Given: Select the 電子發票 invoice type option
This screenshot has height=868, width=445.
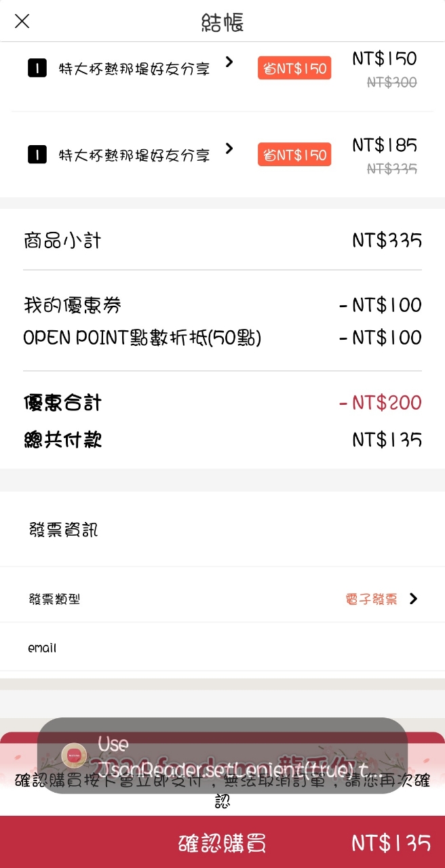Looking at the screenshot, I should click(371, 599).
